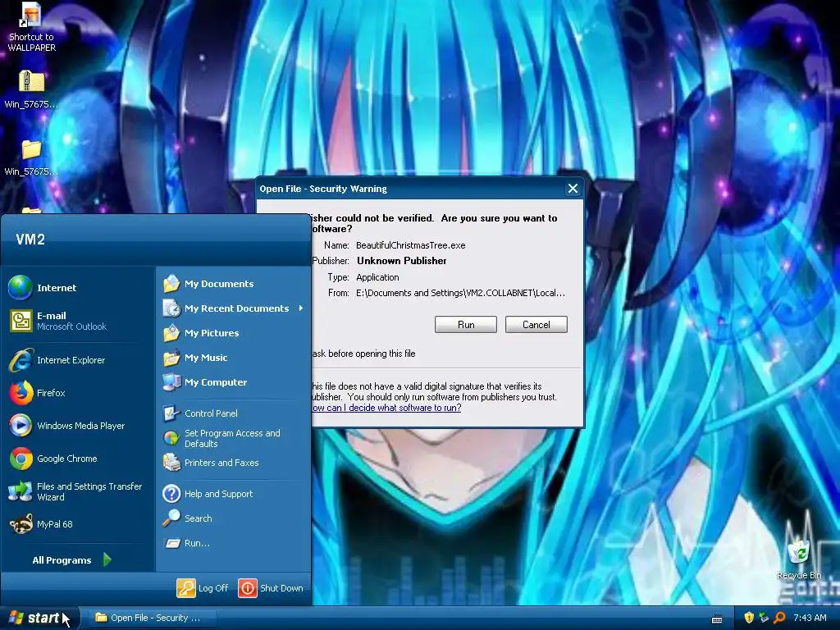
Task: Click the Log Off button
Action: (x=203, y=587)
